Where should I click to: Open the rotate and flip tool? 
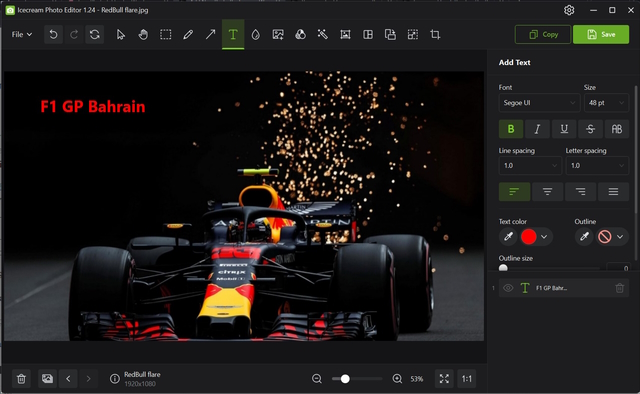[x=390, y=35]
